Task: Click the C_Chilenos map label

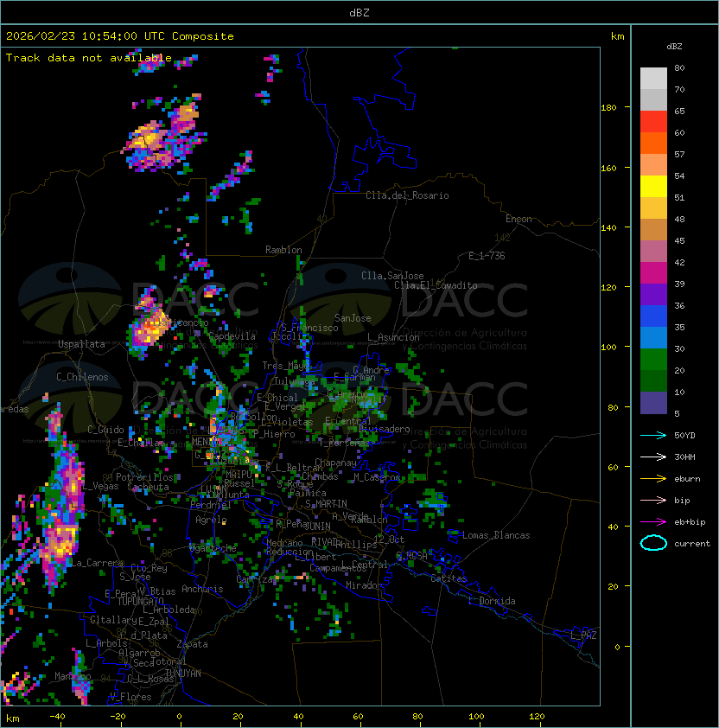Action: tap(83, 377)
